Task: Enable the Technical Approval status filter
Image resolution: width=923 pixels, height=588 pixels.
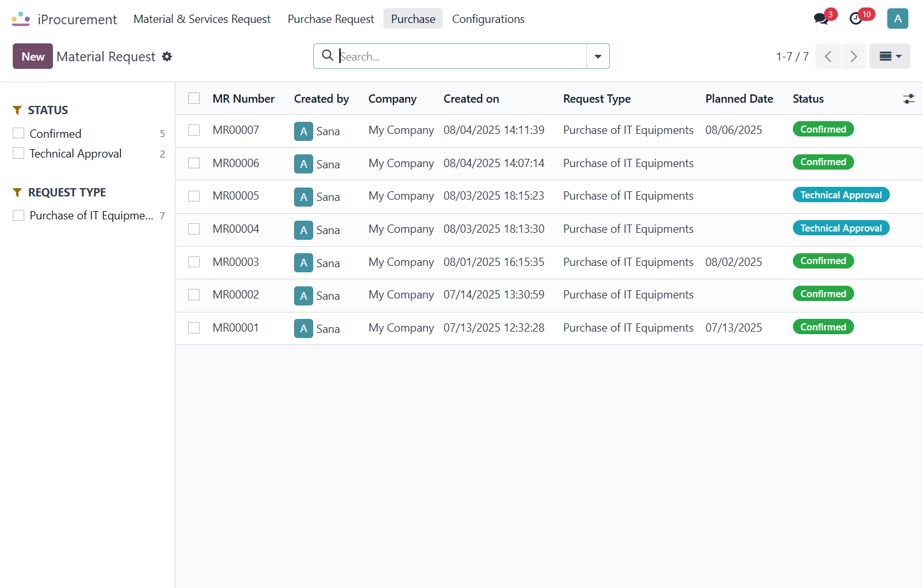Action: tap(18, 153)
